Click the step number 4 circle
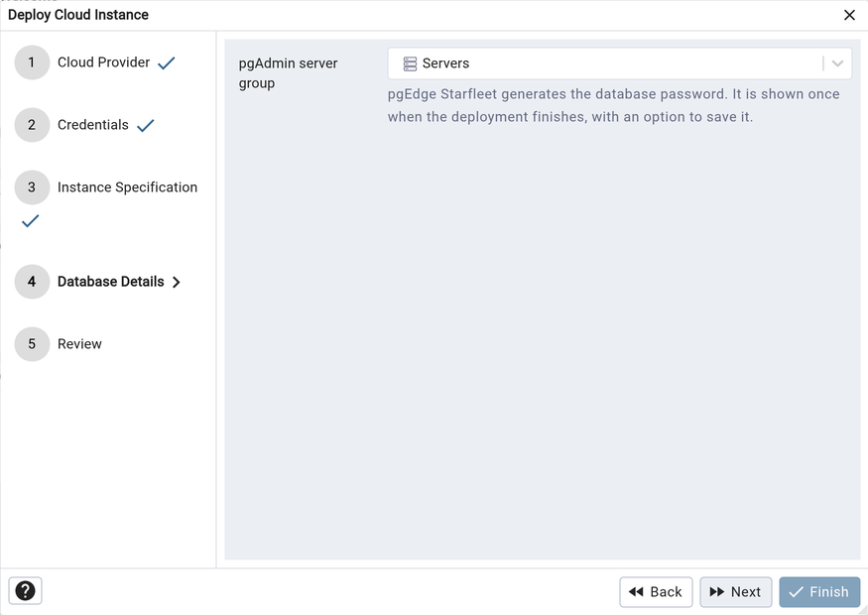Viewport: 868px width, 615px height. [32, 281]
